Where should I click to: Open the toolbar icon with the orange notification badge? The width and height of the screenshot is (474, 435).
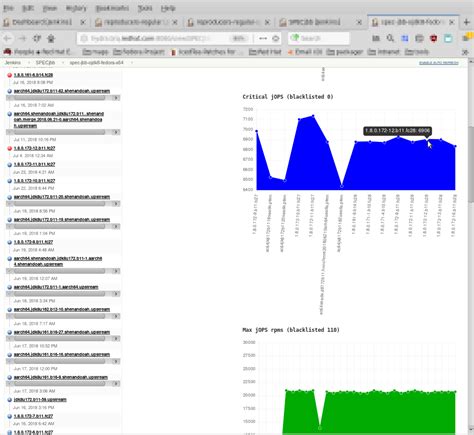coord(467,37)
